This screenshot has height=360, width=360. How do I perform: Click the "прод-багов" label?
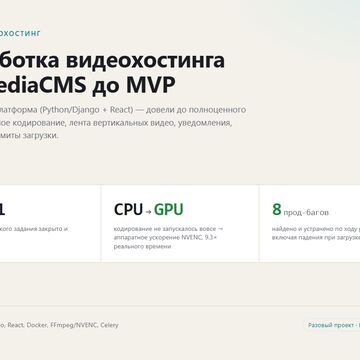pos(306,212)
